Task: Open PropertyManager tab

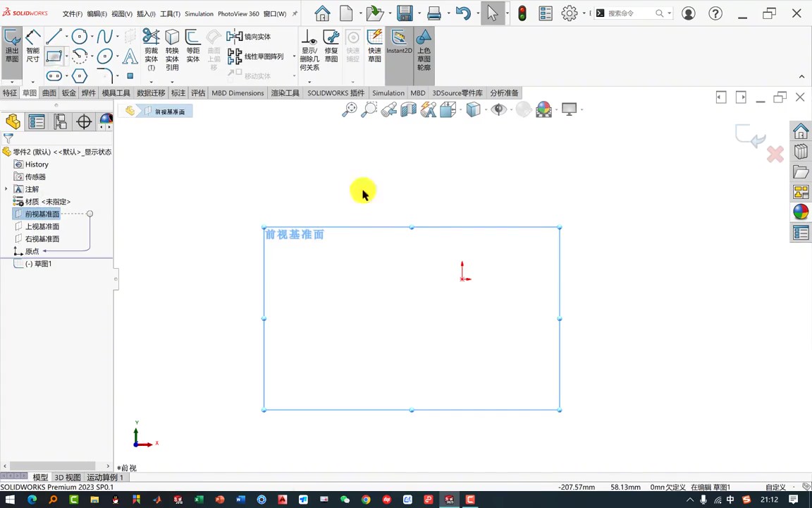Action: 36,122
